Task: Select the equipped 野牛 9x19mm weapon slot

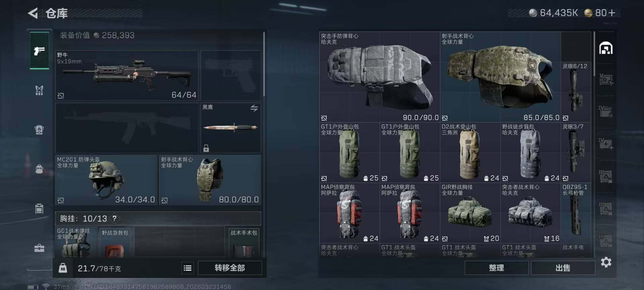Action: pyautogui.click(x=127, y=76)
